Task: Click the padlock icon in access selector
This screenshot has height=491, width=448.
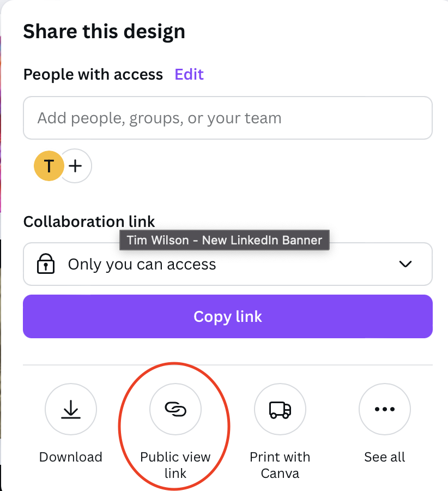Action: tap(46, 264)
